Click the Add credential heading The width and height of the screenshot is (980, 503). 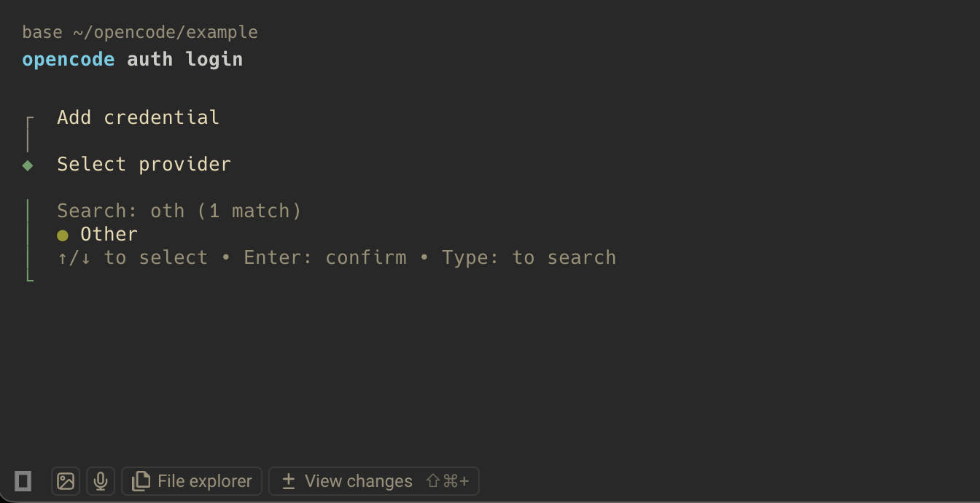coord(138,117)
